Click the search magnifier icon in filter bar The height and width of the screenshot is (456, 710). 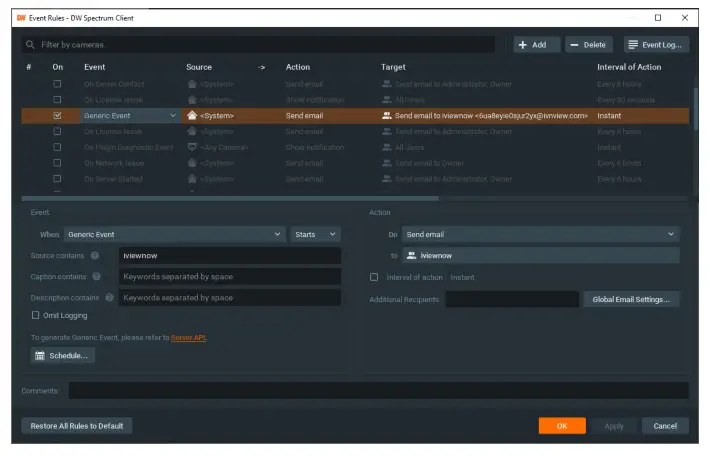[30, 45]
